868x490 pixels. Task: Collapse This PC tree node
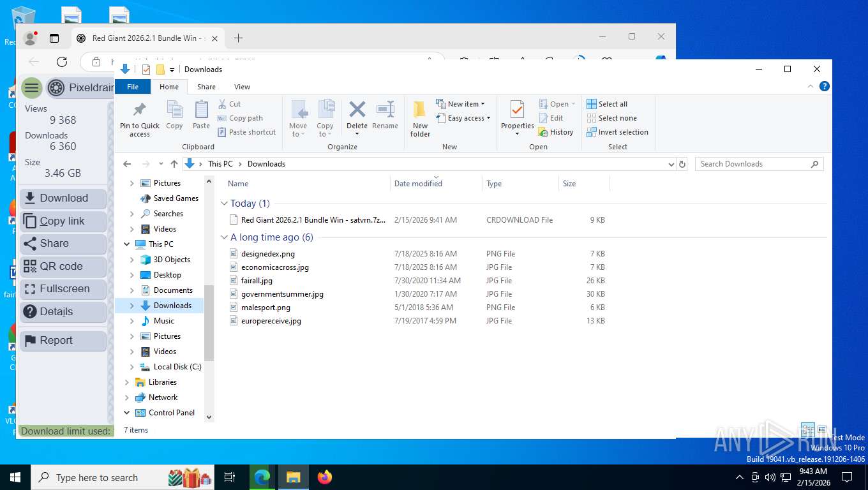pos(126,244)
